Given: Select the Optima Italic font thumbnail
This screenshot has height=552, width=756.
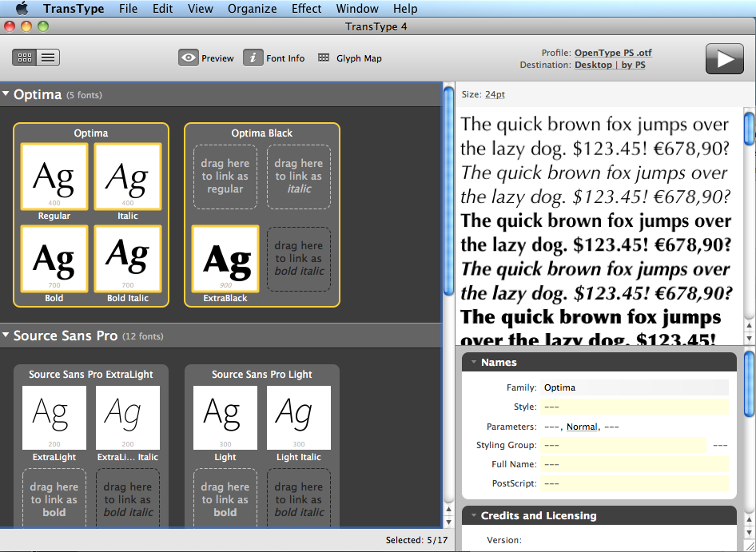Looking at the screenshot, I should tap(128, 177).
